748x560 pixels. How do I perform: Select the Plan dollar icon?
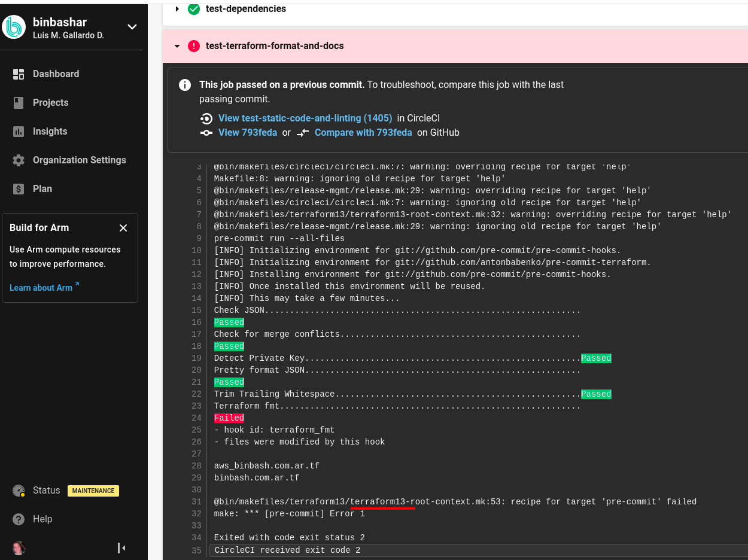point(17,188)
